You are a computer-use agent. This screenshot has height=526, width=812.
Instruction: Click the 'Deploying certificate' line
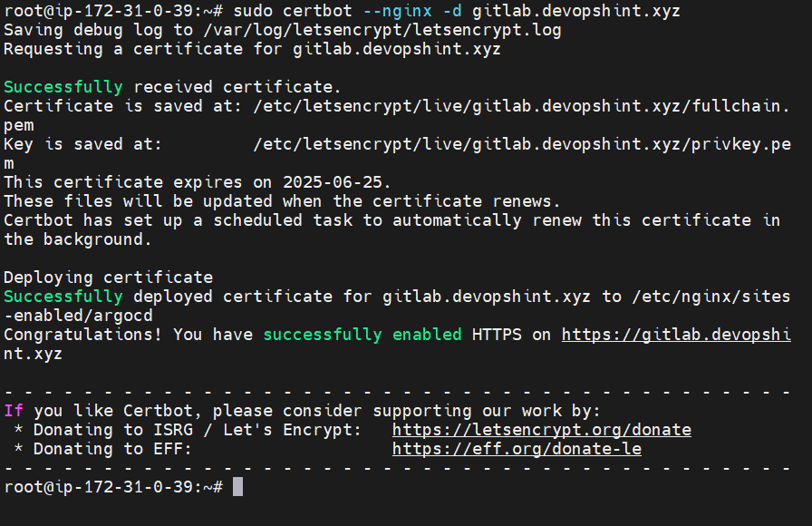(108, 278)
